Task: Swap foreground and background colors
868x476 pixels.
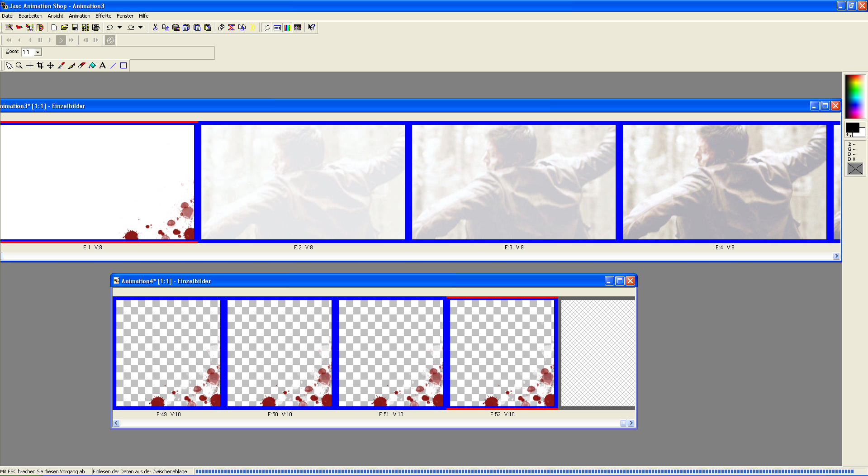Action: [x=849, y=135]
